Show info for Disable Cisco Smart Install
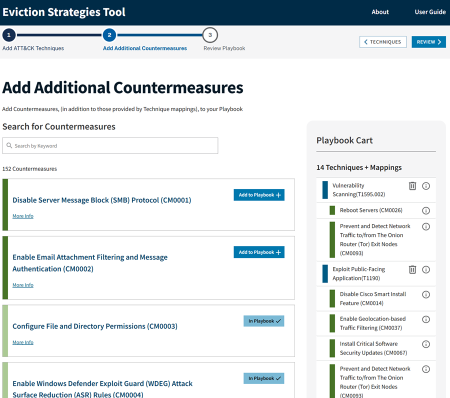450x398 pixels. (426, 294)
